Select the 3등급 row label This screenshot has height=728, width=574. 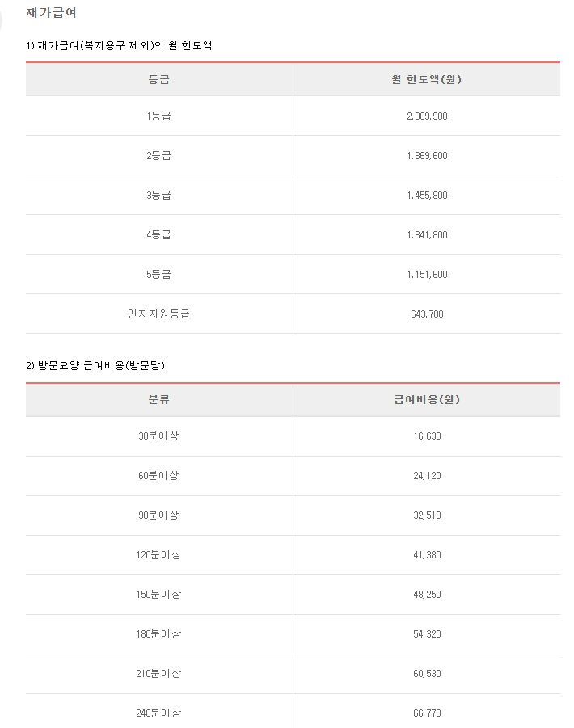tap(158, 195)
